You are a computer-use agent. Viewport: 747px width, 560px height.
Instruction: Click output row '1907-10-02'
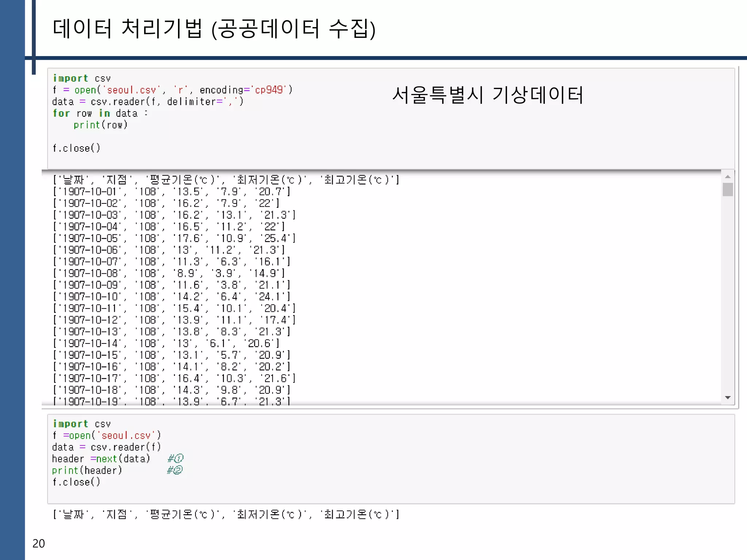(x=166, y=203)
